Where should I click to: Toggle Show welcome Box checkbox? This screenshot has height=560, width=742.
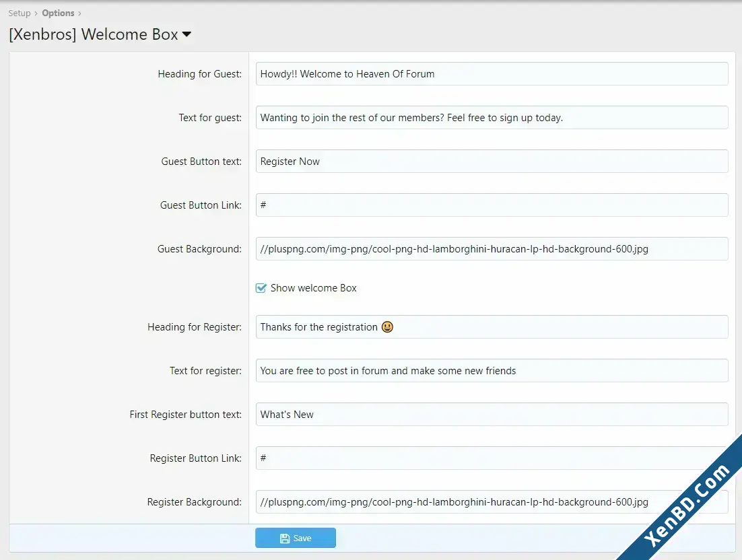click(261, 288)
